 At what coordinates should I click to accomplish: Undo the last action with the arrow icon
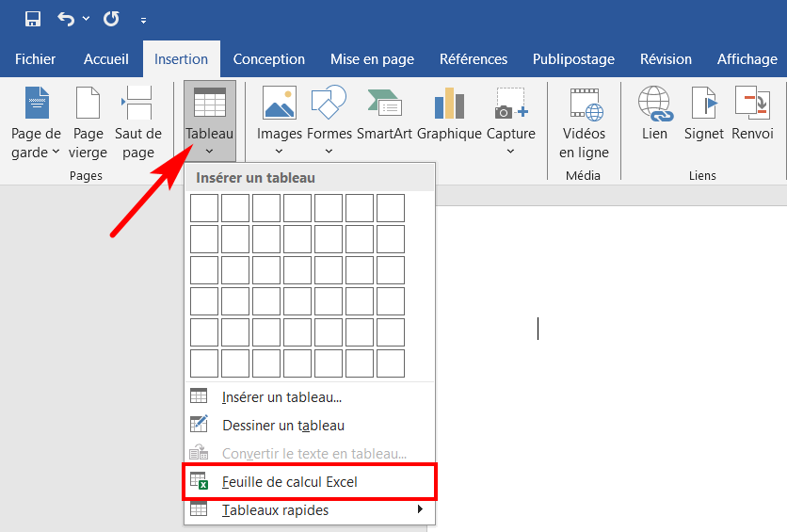66,19
